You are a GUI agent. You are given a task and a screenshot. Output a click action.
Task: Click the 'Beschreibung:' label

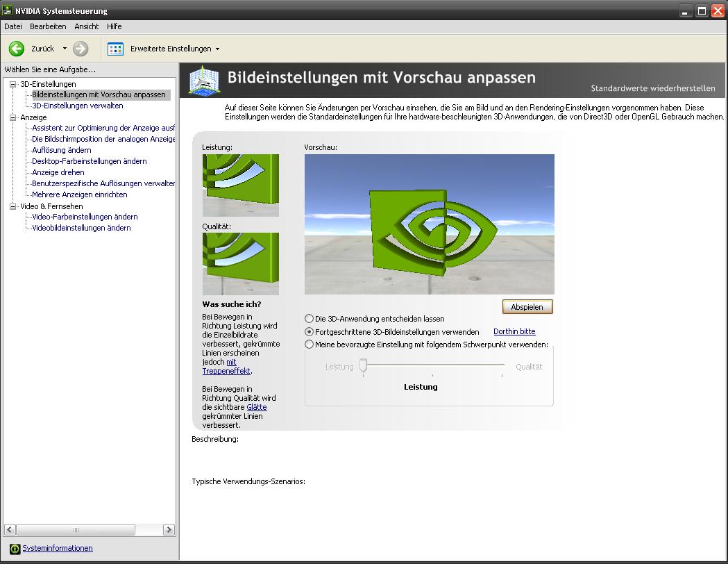[x=215, y=439]
